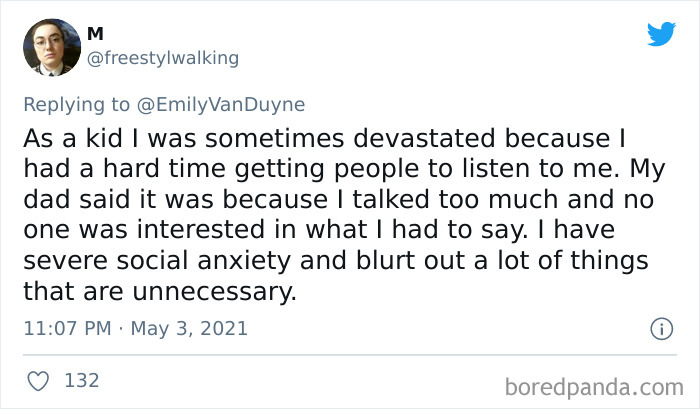Viewport: 700px width, 409px height.
Task: Open the @freestylwalking handle
Action: coord(164,58)
